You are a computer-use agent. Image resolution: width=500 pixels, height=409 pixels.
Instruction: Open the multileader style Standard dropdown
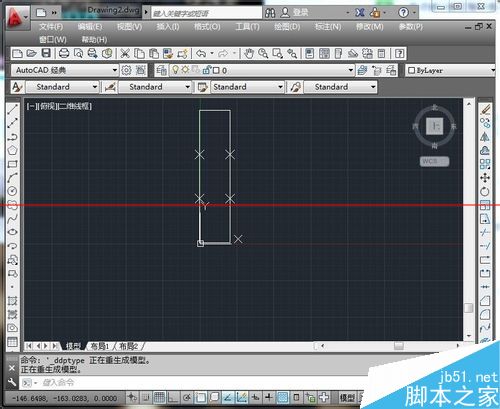point(373,87)
